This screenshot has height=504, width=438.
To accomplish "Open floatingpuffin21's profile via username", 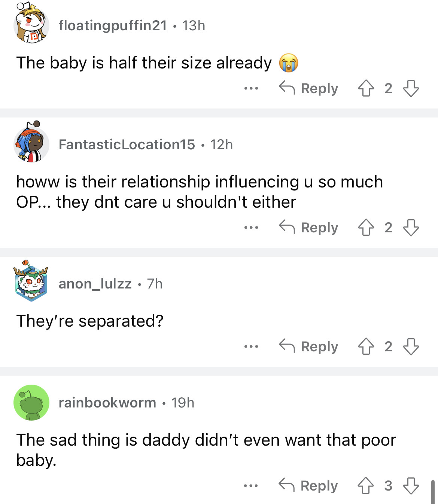I will pos(113,25).
